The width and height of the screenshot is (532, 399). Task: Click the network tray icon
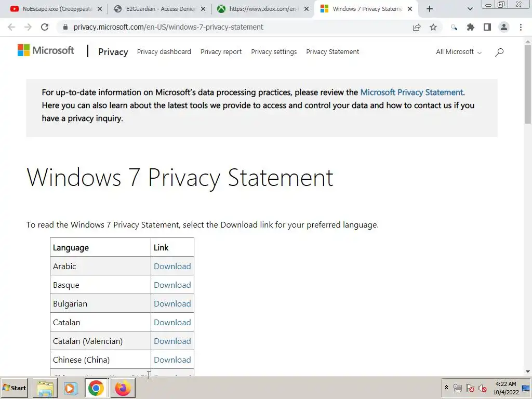coord(458,388)
